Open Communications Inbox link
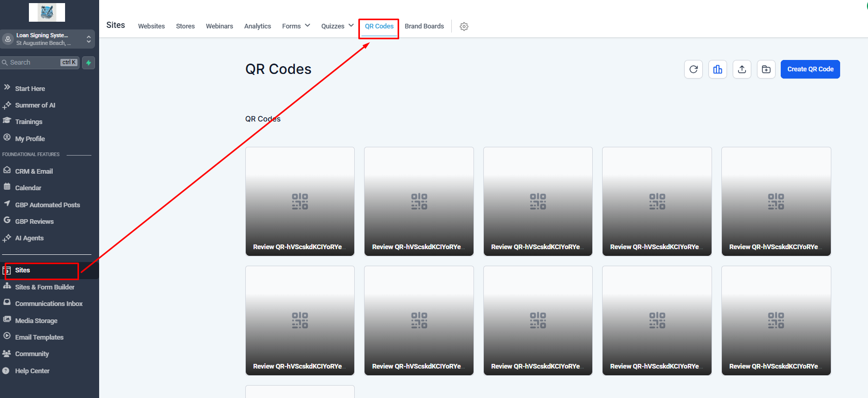Screen dimensions: 868x398 (x=49, y=304)
